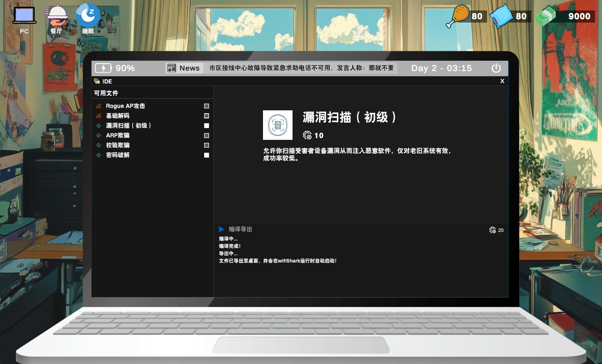Click the News newspaper icon
The image size is (602, 364).
click(x=171, y=68)
